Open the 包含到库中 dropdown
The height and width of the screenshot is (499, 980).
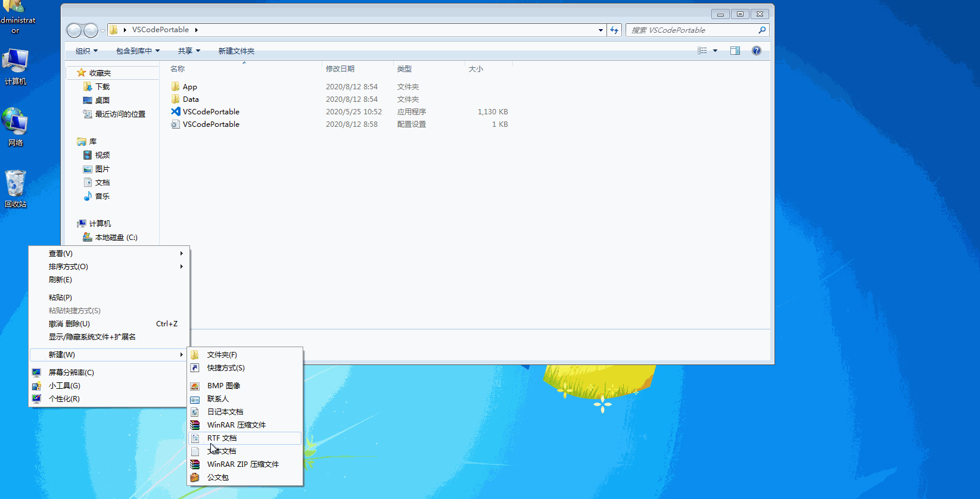138,51
